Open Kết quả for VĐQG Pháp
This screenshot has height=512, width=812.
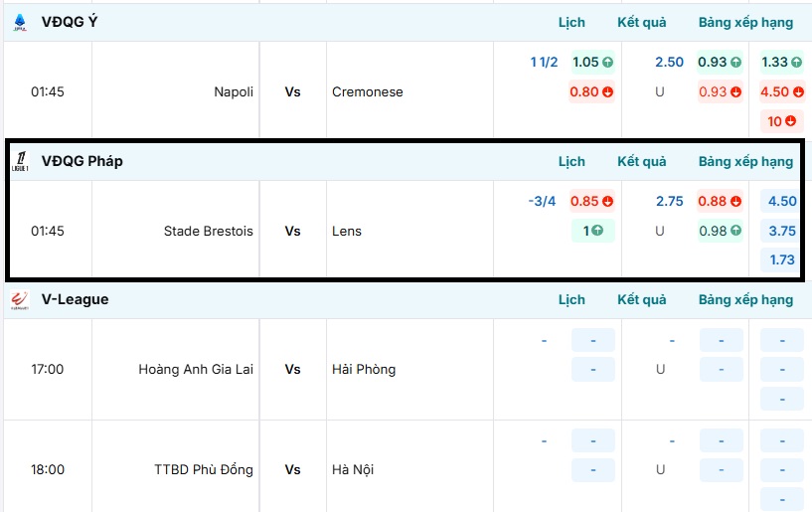click(641, 161)
